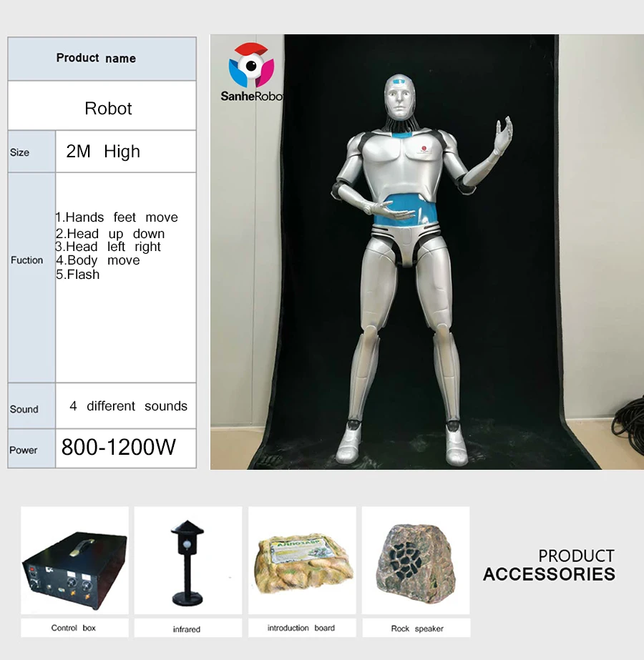The height and width of the screenshot is (660, 644).
Task: Select the infrared sensor thumbnail
Action: point(188,560)
